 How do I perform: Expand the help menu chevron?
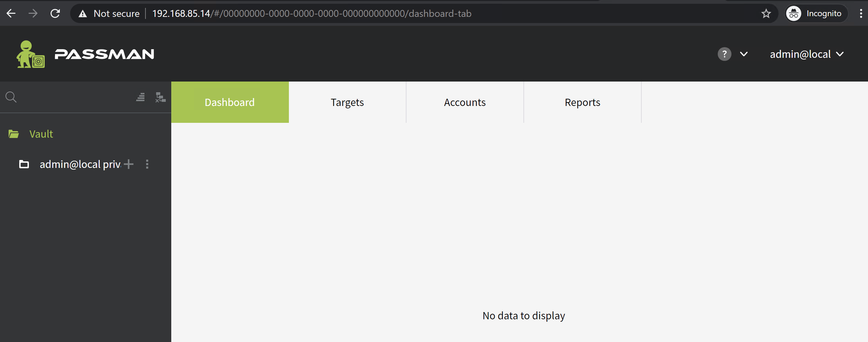pos(744,54)
